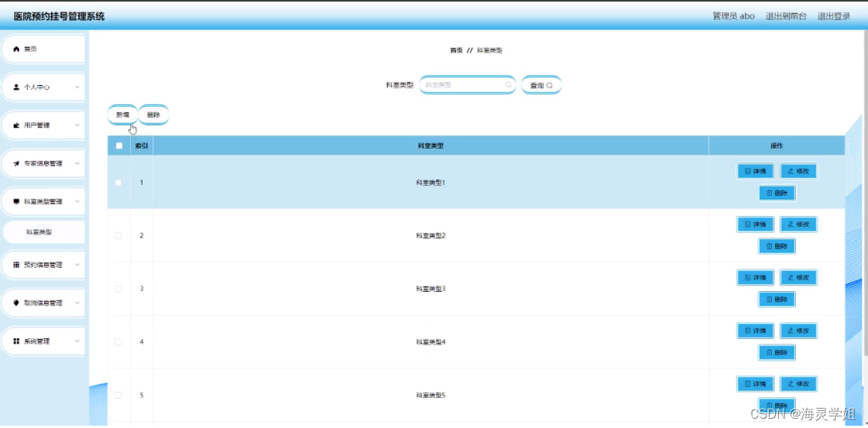This screenshot has height=428, width=868.
Task: Click 修改 for 科室类型4
Action: click(x=799, y=330)
